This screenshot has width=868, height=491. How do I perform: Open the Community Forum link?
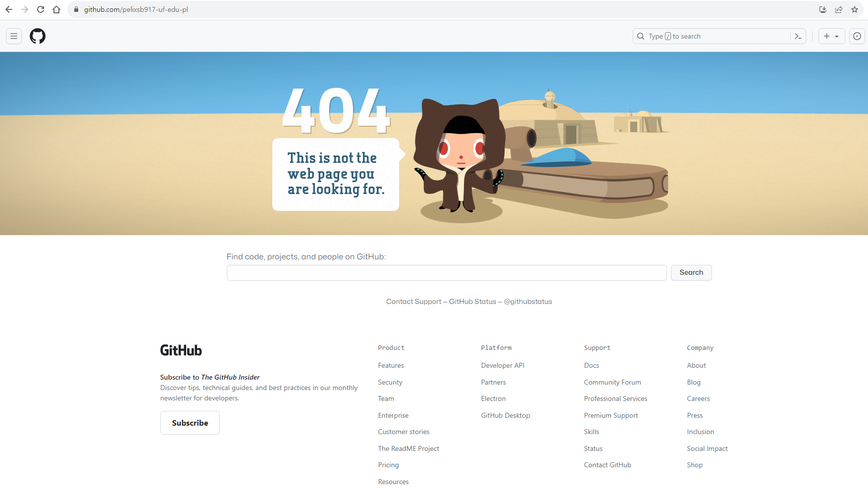tap(613, 382)
